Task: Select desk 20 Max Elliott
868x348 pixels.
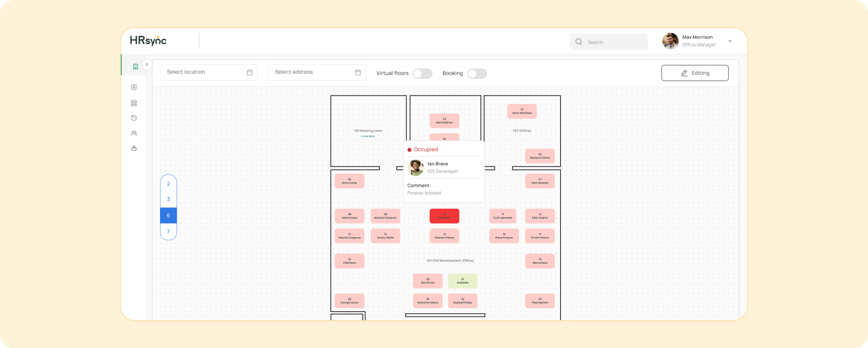Action: (x=427, y=281)
